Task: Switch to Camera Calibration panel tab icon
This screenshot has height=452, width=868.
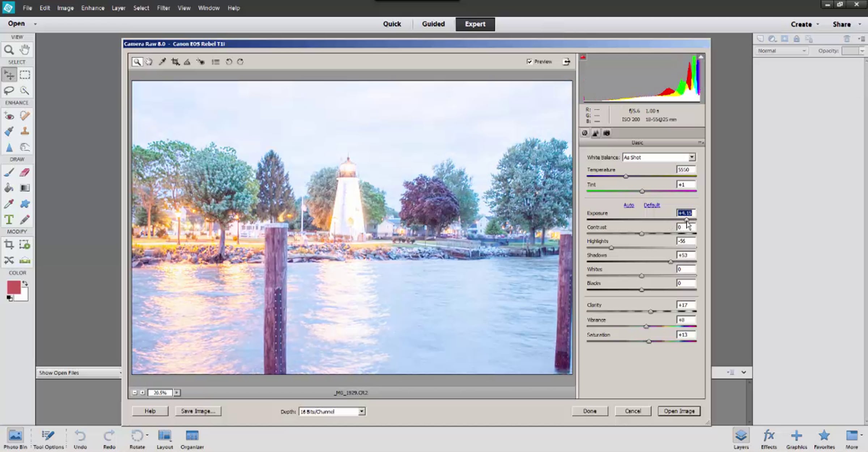Action: click(607, 133)
